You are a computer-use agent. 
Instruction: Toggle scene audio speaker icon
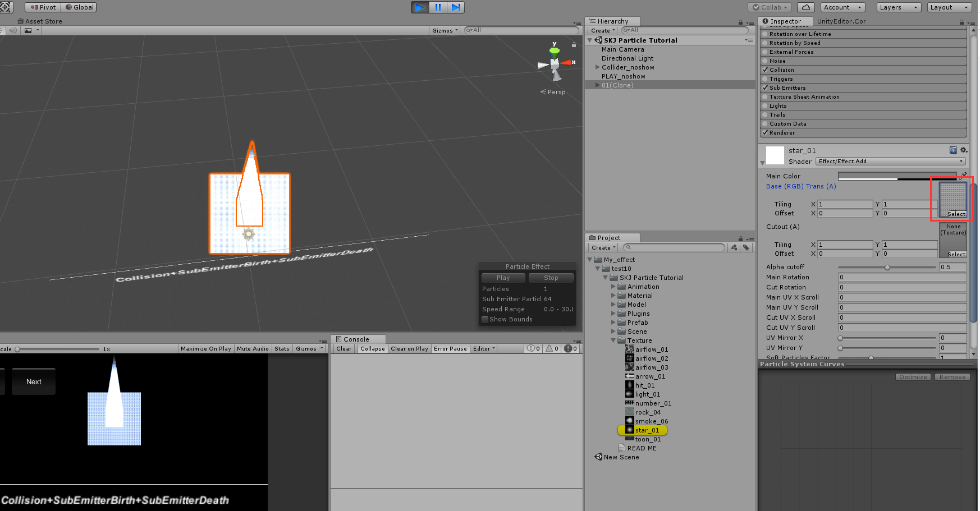[13, 30]
